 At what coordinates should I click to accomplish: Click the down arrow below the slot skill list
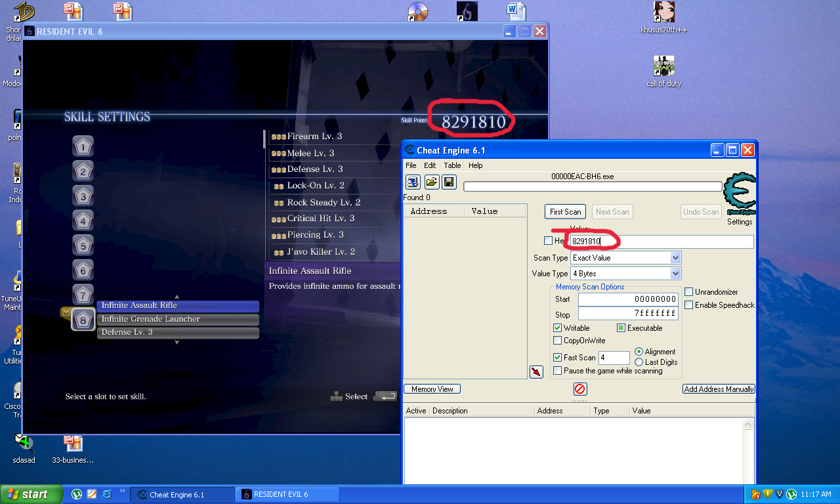[x=177, y=343]
